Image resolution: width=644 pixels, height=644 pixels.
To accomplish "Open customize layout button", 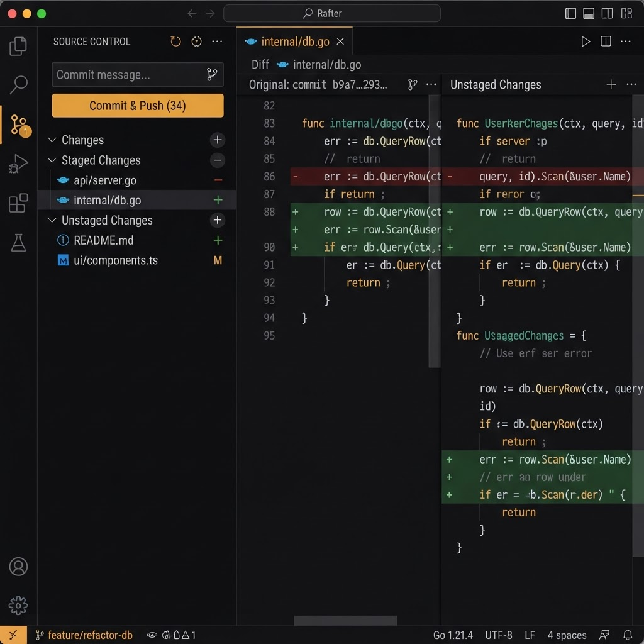I will (x=626, y=14).
